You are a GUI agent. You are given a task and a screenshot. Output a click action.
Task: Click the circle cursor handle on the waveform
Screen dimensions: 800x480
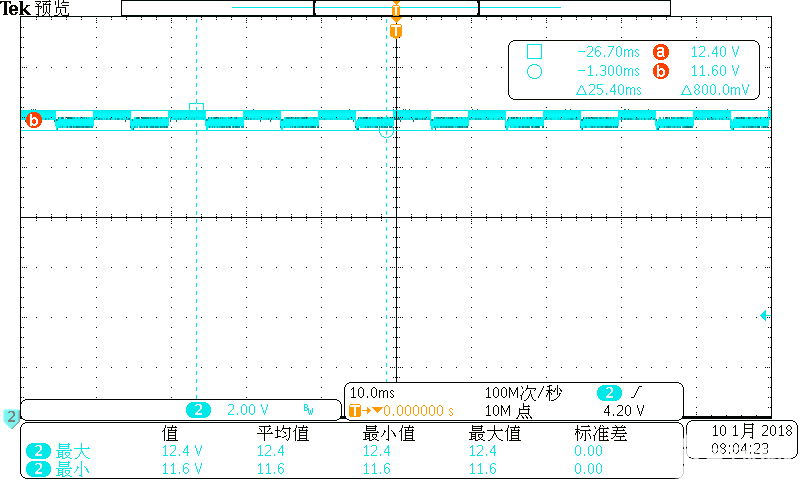386,132
